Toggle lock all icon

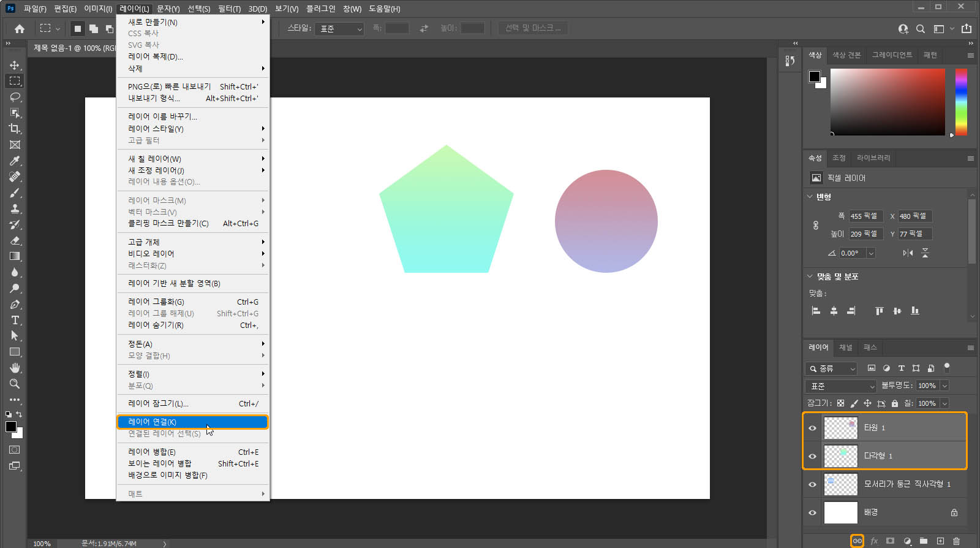pos(895,403)
